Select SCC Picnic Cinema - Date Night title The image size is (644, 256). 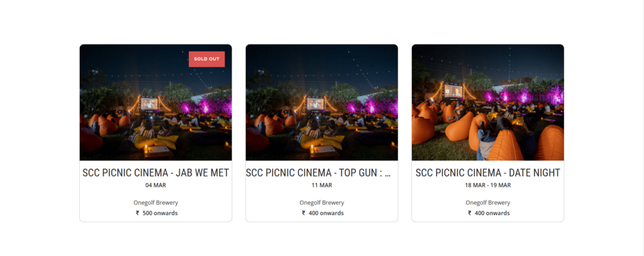[487, 173]
